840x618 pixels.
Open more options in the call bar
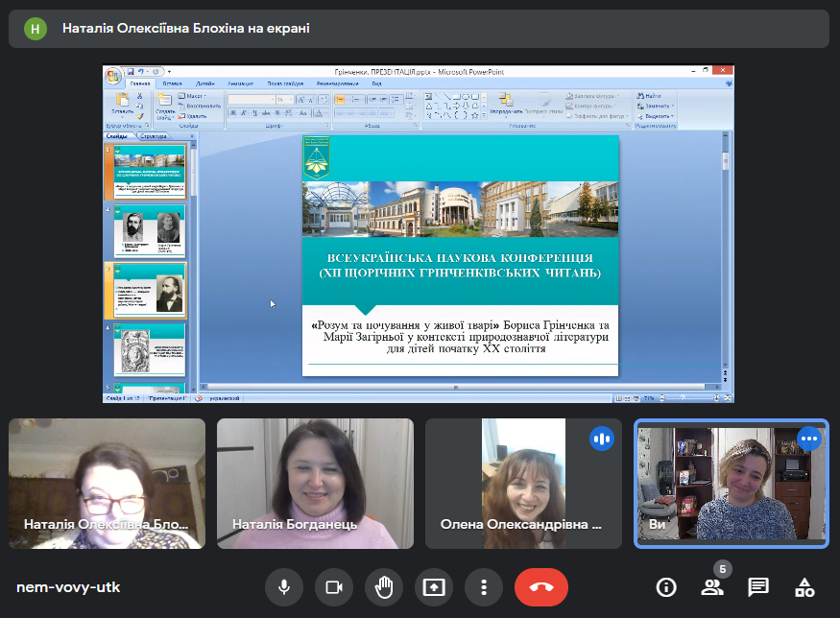click(x=484, y=586)
